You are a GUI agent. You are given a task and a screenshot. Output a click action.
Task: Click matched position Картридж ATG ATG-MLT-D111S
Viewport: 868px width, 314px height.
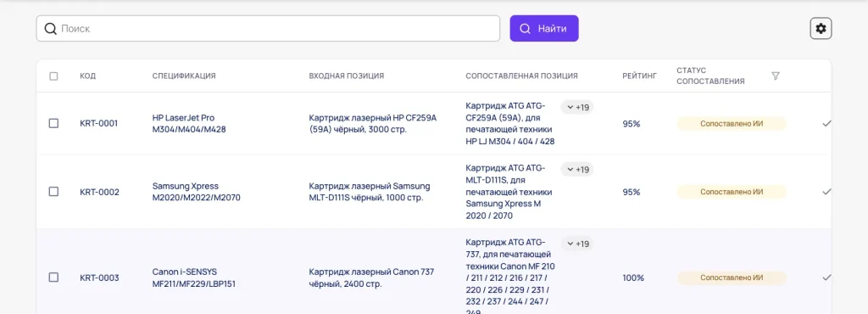[509, 192]
